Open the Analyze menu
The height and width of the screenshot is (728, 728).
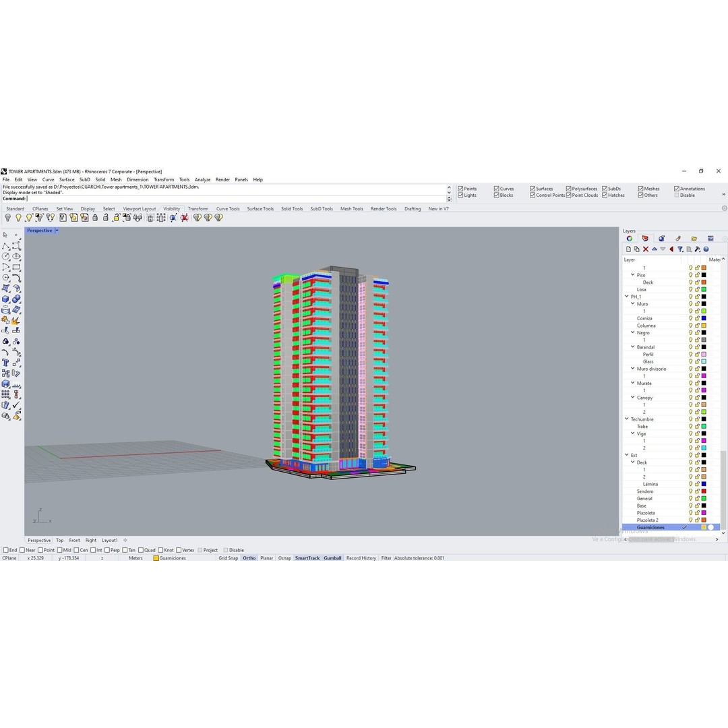click(x=202, y=180)
